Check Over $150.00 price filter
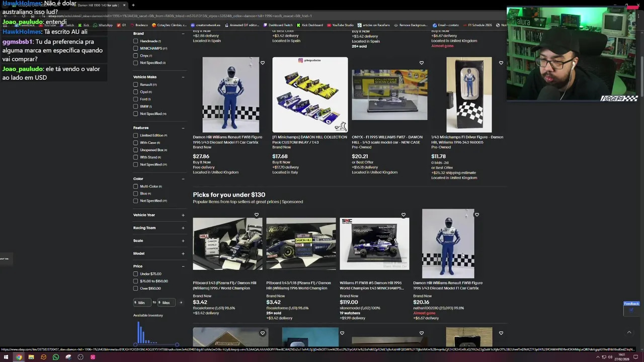Image resolution: width=644 pixels, height=362 pixels. (x=135, y=289)
